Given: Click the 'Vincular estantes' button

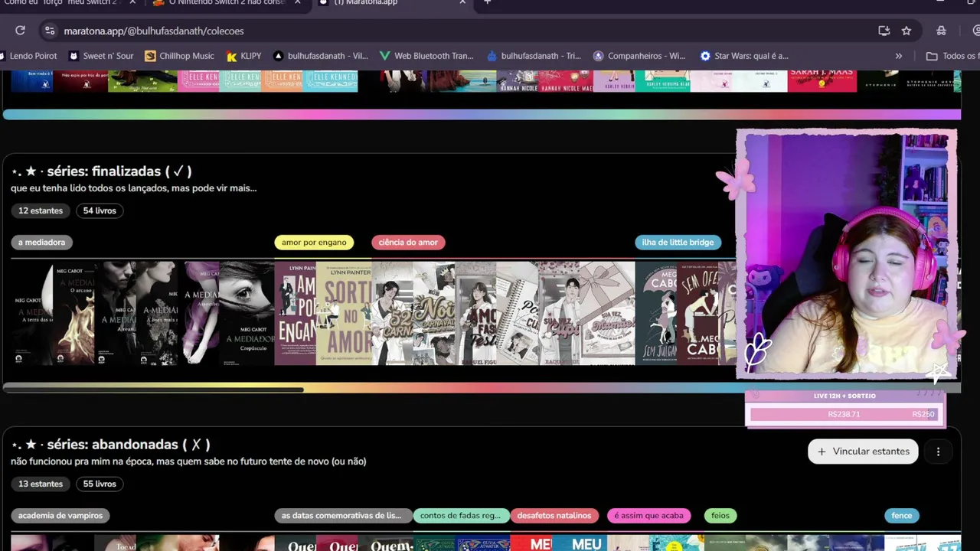Looking at the screenshot, I should (x=863, y=452).
